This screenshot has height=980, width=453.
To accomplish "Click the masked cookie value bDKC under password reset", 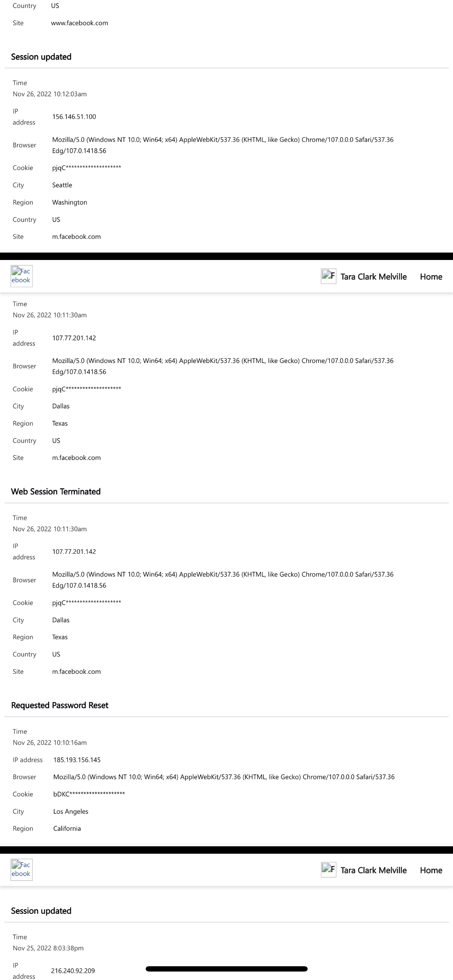I will pyautogui.click(x=89, y=794).
